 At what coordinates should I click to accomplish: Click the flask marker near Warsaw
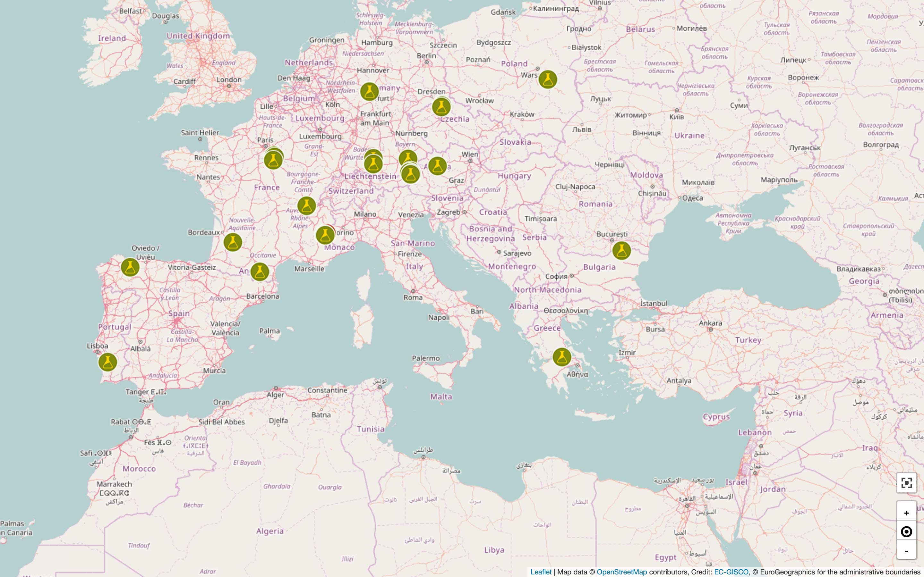548,79
